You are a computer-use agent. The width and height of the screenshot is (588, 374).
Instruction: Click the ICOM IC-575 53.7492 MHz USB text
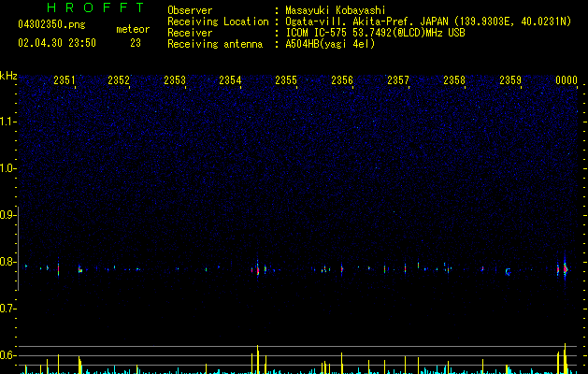point(376,33)
